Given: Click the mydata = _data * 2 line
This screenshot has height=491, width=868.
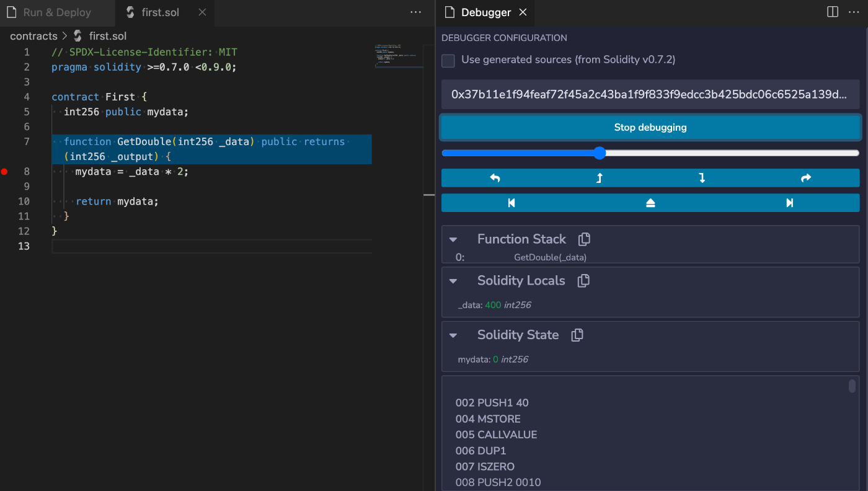Looking at the screenshot, I should click(x=131, y=172).
